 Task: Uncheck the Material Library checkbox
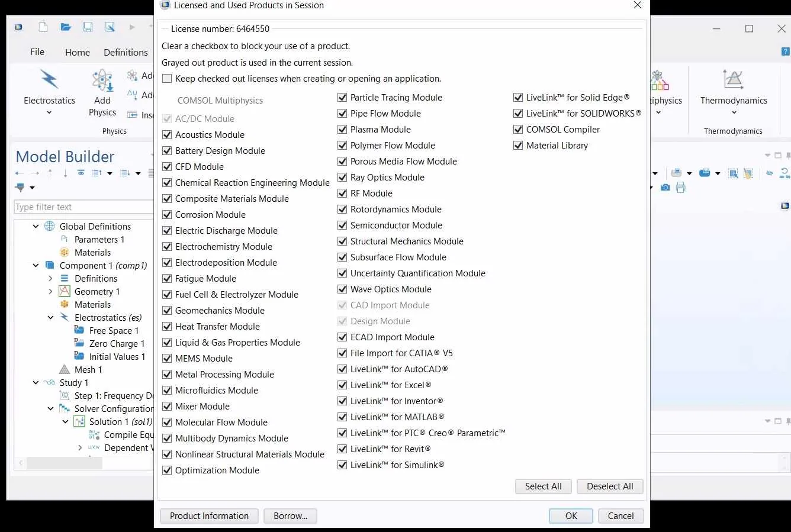(x=518, y=146)
